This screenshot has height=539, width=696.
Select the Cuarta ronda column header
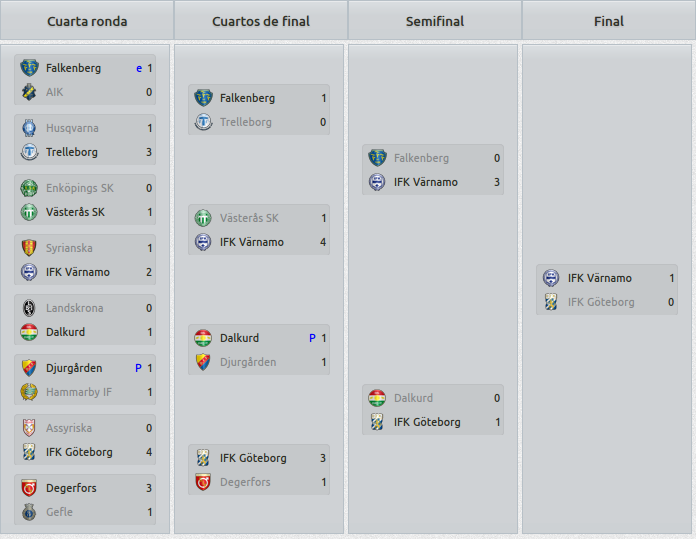(x=87, y=20)
